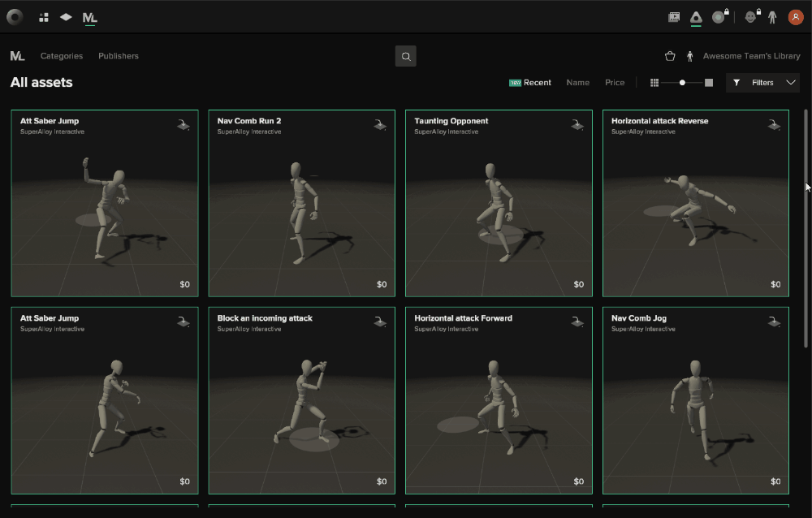Click the $0 price on Block an incoming attack
Screen dimensions: 812x518
(x=382, y=481)
